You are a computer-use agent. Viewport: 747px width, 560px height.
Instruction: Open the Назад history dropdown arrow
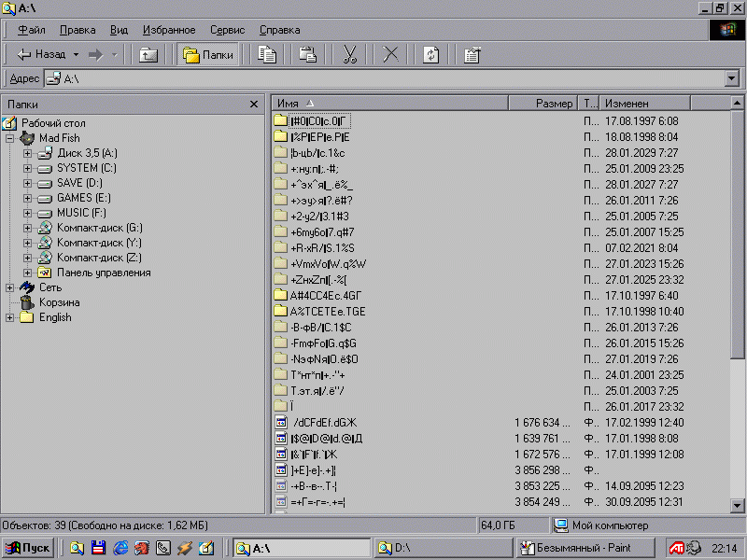coord(77,55)
